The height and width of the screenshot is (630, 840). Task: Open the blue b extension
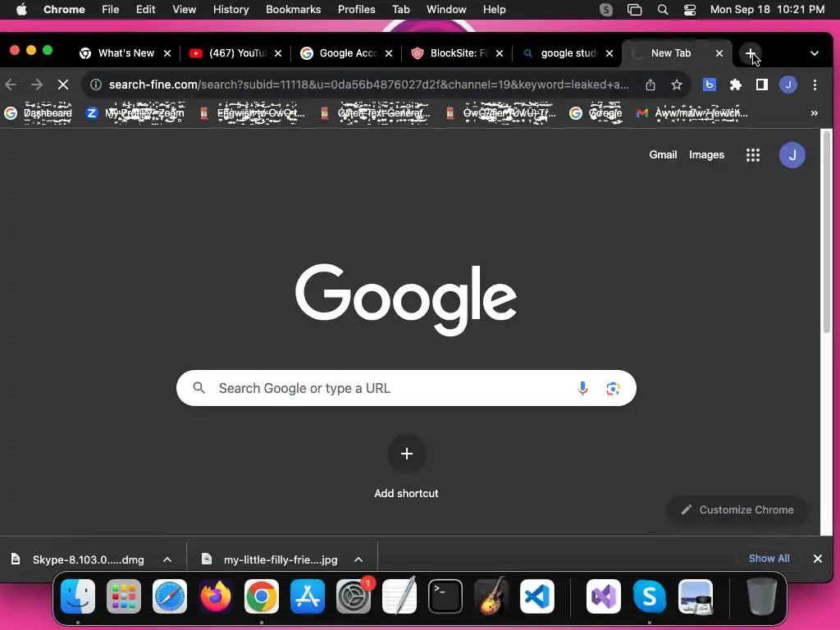tap(710, 84)
